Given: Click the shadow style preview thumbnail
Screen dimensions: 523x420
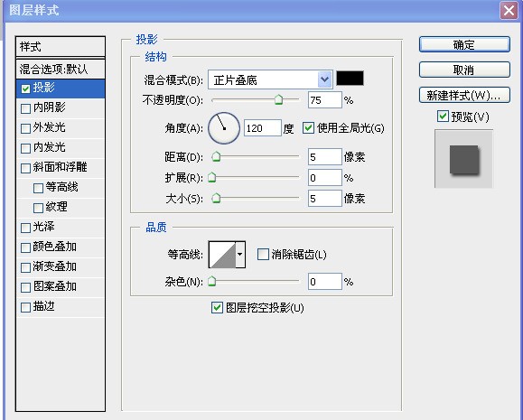Looking at the screenshot, I should pos(463,159).
